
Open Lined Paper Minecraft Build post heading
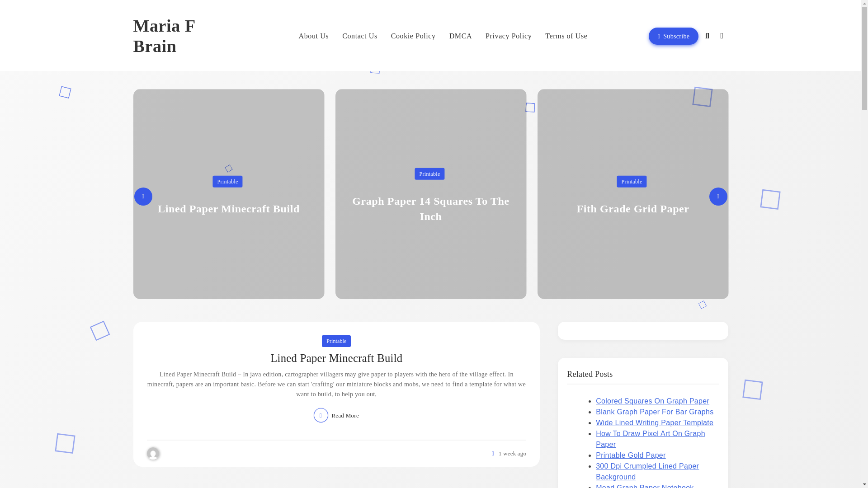click(336, 358)
